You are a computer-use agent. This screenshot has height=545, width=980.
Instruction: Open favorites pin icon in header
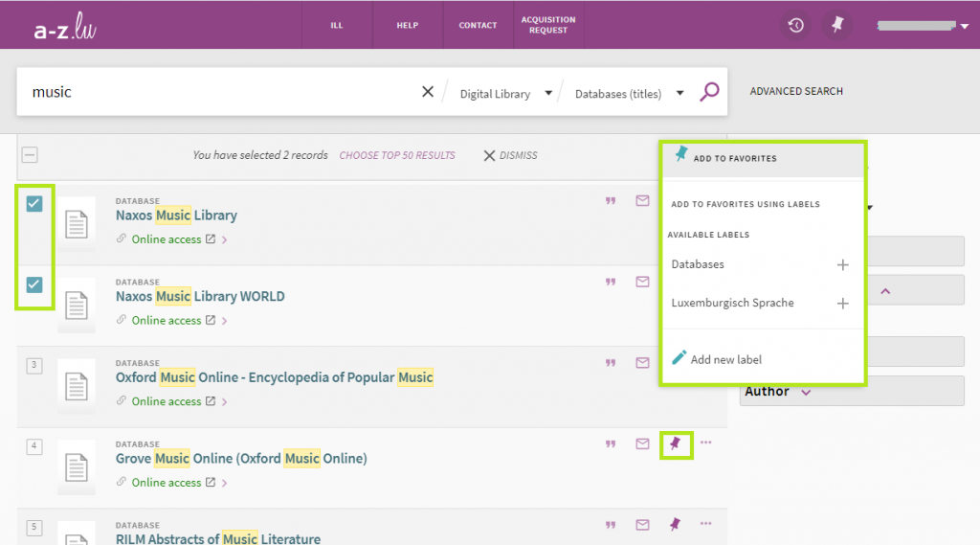tap(837, 26)
